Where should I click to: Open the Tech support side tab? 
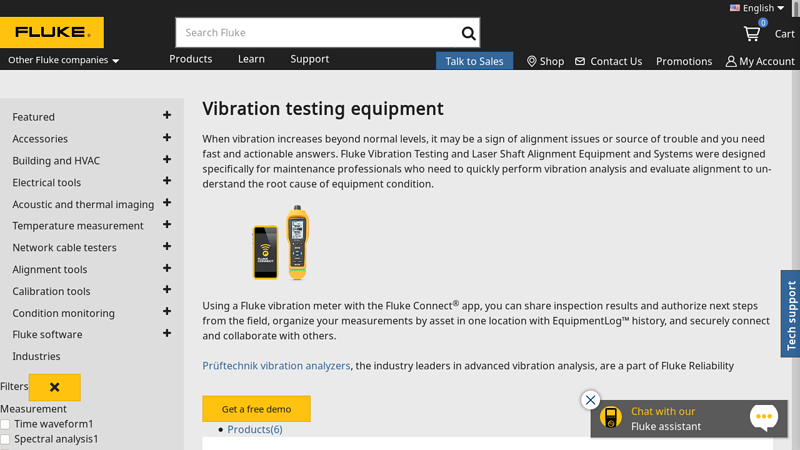pos(790,313)
